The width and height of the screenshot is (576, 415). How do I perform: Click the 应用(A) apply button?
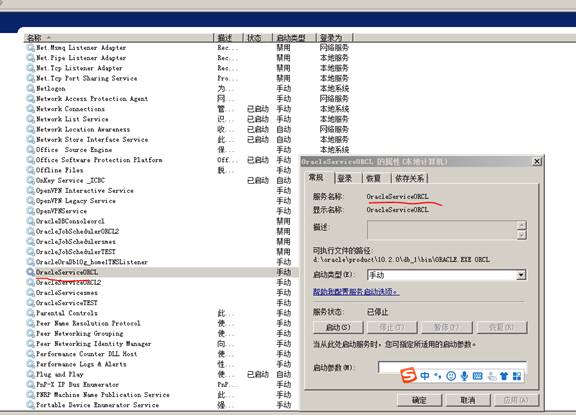click(516, 400)
